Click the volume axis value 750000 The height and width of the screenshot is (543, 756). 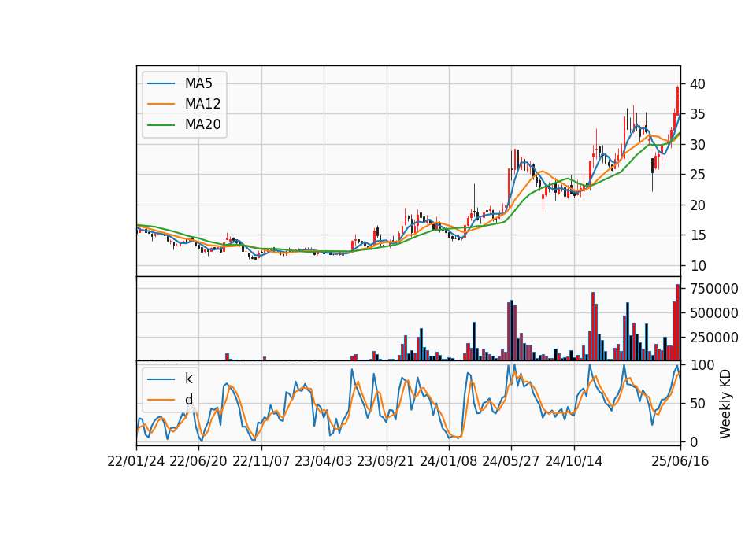tap(714, 289)
